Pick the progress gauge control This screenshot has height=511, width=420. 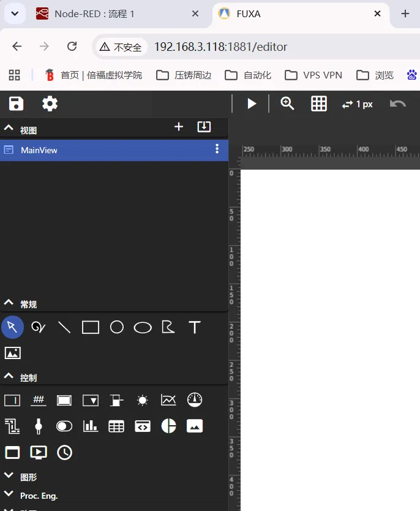[116, 401]
